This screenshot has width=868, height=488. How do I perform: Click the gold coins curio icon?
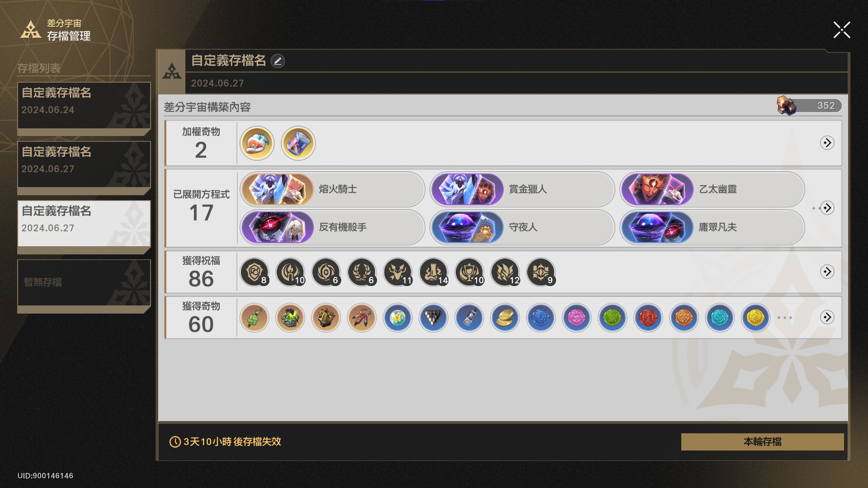[x=505, y=318]
